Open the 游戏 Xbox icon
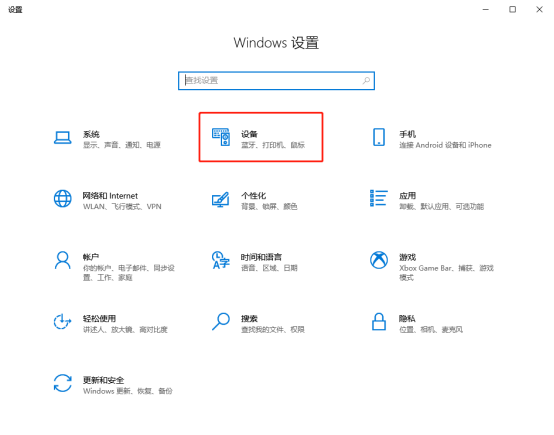The width and height of the screenshot is (554, 435). 379,260
